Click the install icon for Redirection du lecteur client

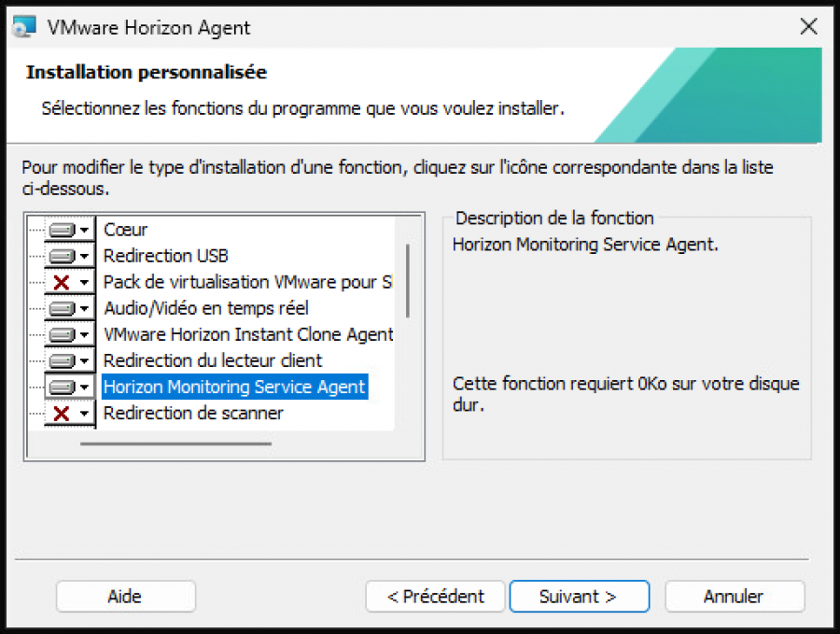[x=62, y=359]
